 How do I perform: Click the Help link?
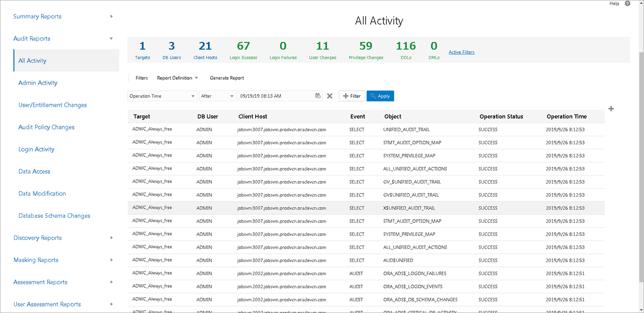pos(614,4)
